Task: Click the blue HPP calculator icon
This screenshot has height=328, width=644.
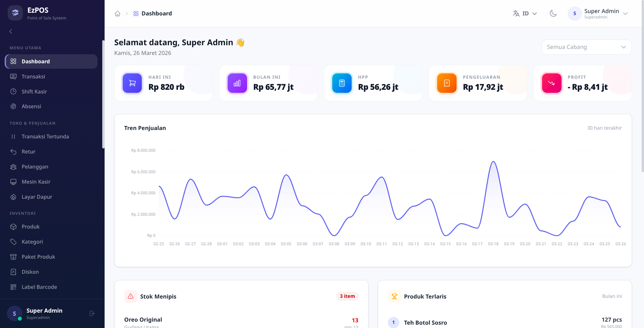Action: 342,83
